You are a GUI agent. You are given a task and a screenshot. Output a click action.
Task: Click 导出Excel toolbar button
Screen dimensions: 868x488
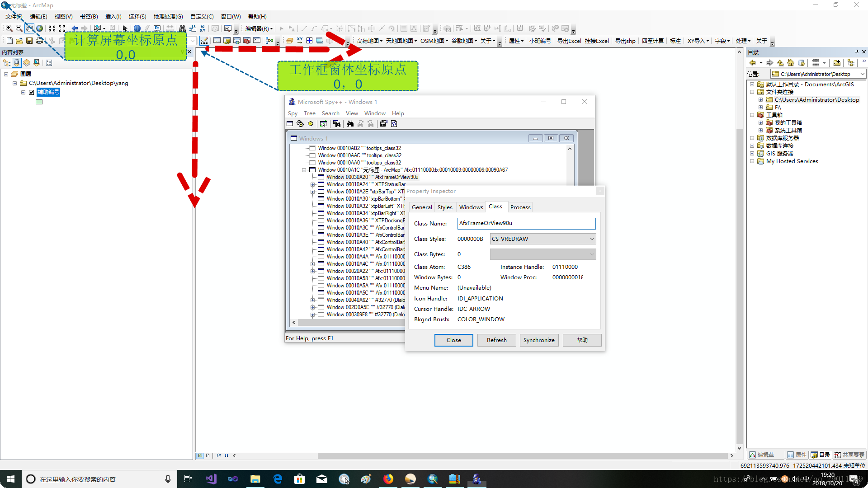click(569, 41)
